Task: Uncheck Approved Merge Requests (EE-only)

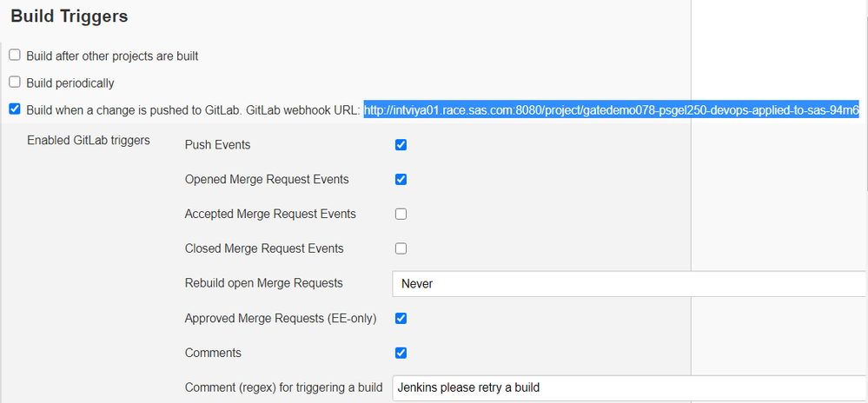Action: (401, 318)
